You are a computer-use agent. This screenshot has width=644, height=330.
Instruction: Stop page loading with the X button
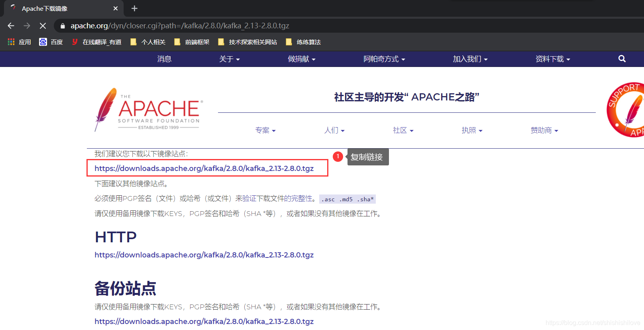point(43,26)
